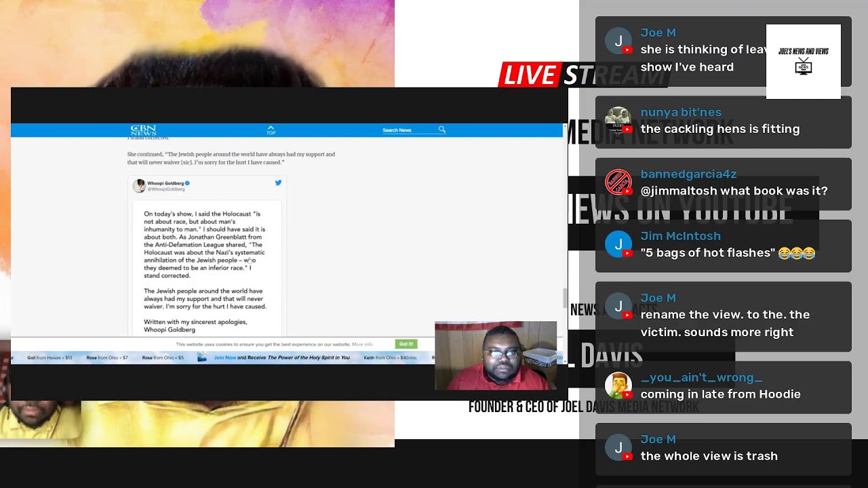
Task: Click the nunya bit'nes chat avatar
Action: click(x=618, y=121)
